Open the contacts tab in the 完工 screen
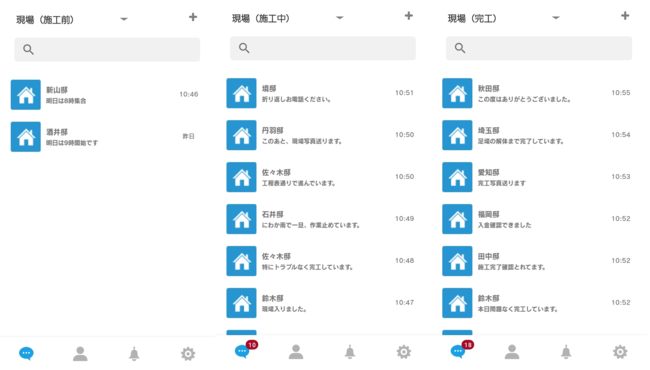 tap(512, 352)
